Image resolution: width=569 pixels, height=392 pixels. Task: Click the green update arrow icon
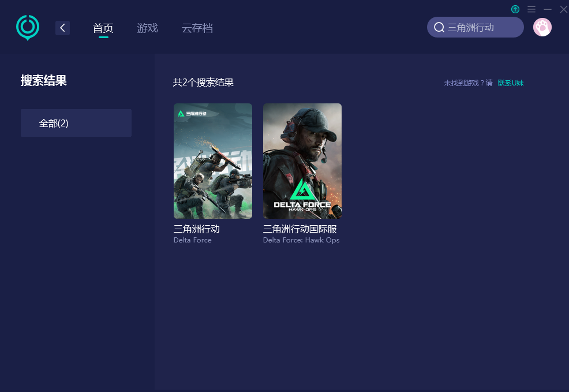[515, 9]
